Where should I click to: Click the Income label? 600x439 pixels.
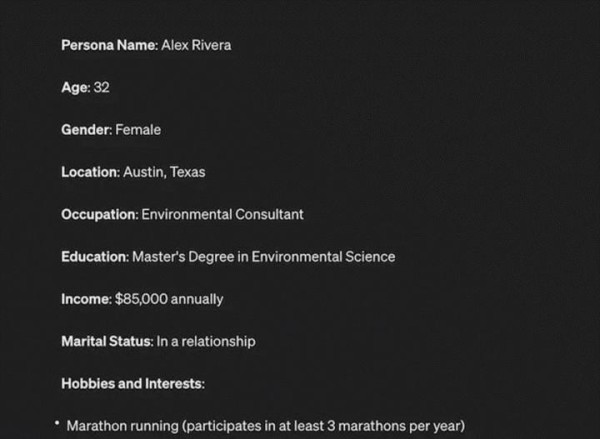click(x=86, y=299)
